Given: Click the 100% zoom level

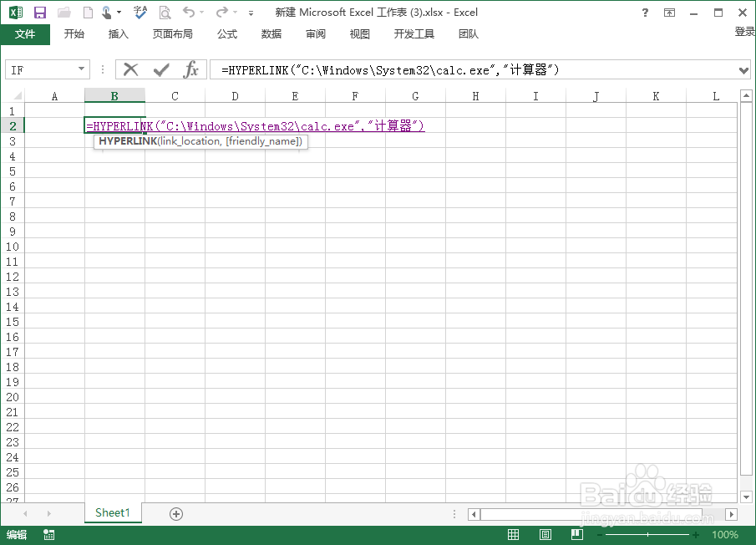Looking at the screenshot, I should 724,535.
